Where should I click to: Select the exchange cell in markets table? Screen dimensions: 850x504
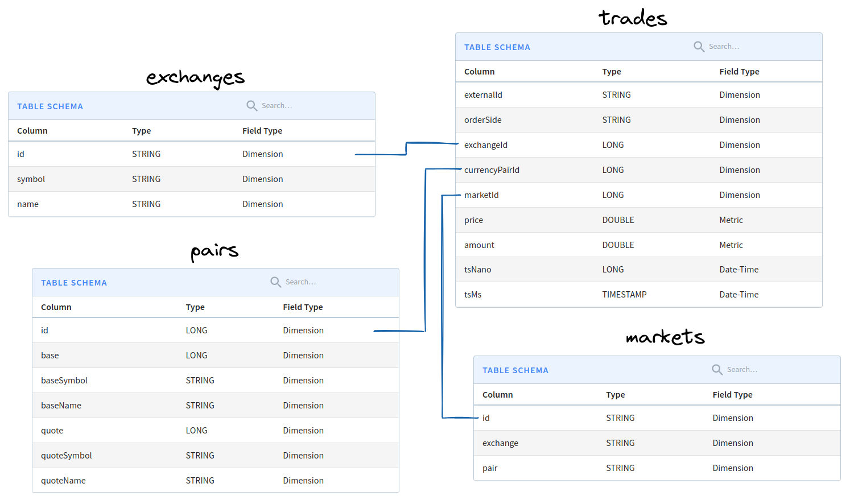500,443
